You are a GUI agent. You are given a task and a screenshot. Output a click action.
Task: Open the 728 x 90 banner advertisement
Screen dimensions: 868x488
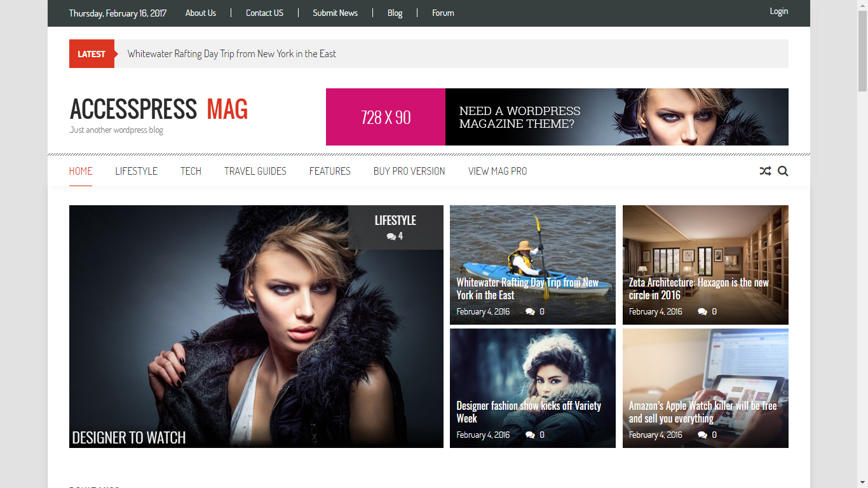[x=557, y=117]
